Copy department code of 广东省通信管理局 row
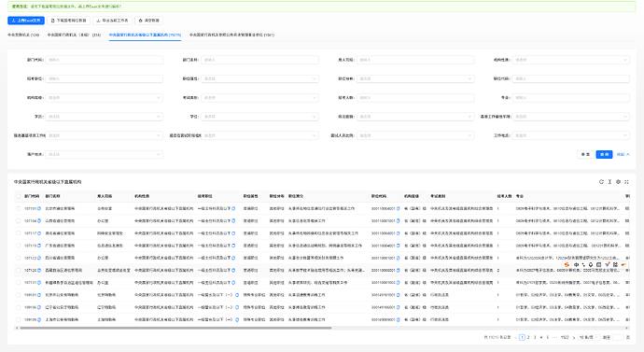The height and width of the screenshot is (352, 644). click(x=39, y=246)
